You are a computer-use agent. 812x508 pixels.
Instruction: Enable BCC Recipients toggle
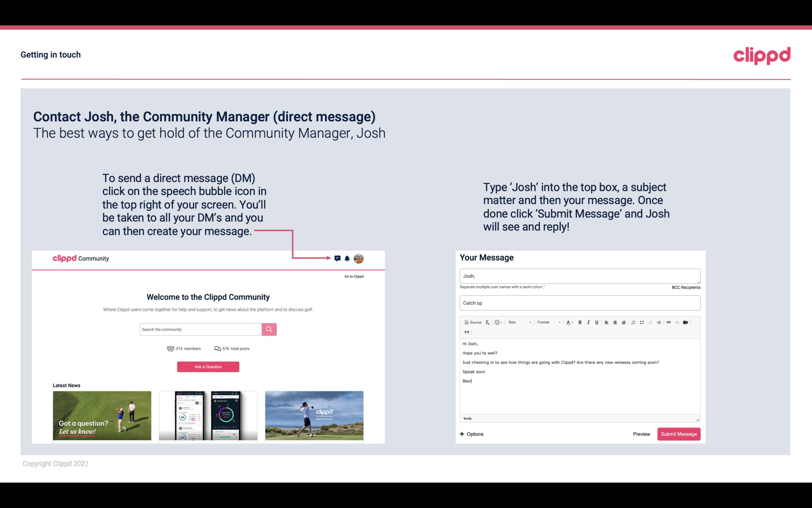click(685, 287)
